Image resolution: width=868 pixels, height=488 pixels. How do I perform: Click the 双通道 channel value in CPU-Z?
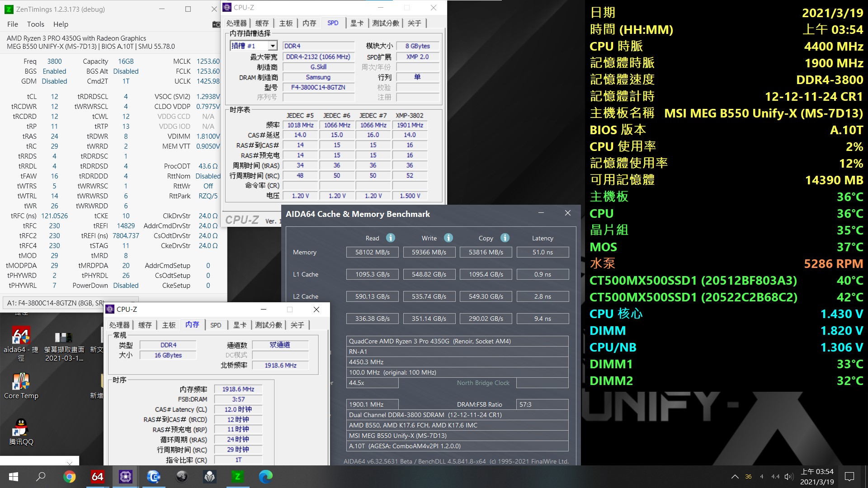click(280, 345)
